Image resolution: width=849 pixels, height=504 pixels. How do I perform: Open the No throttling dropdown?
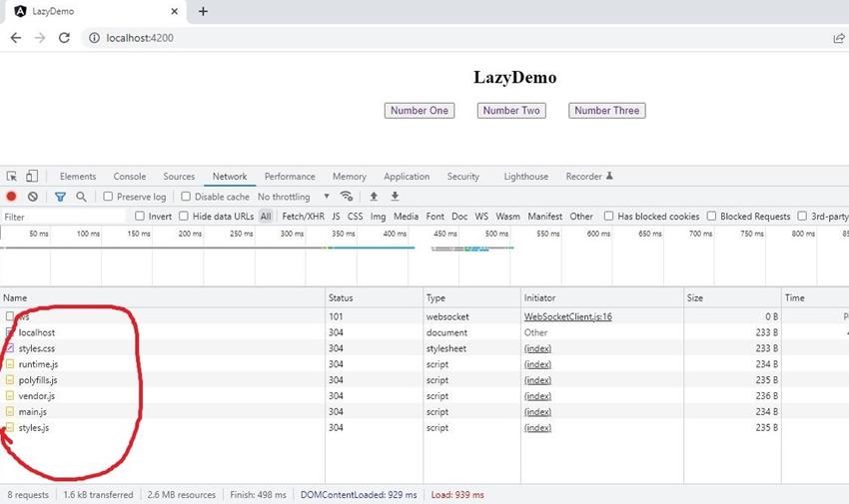point(293,197)
